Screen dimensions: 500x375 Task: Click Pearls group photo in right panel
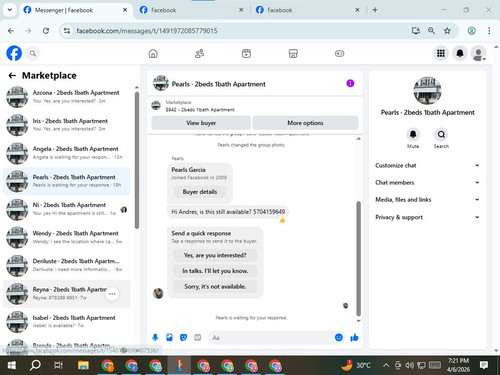click(x=427, y=91)
